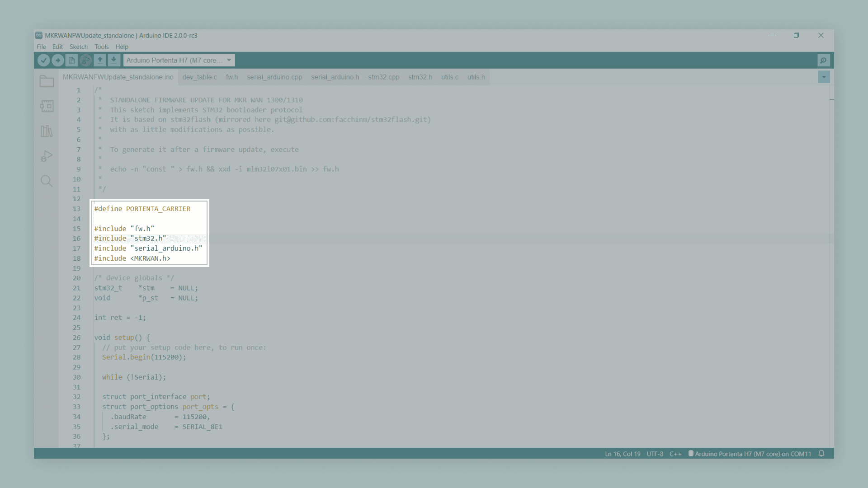Switch to the stm32.h tab

click(x=420, y=77)
